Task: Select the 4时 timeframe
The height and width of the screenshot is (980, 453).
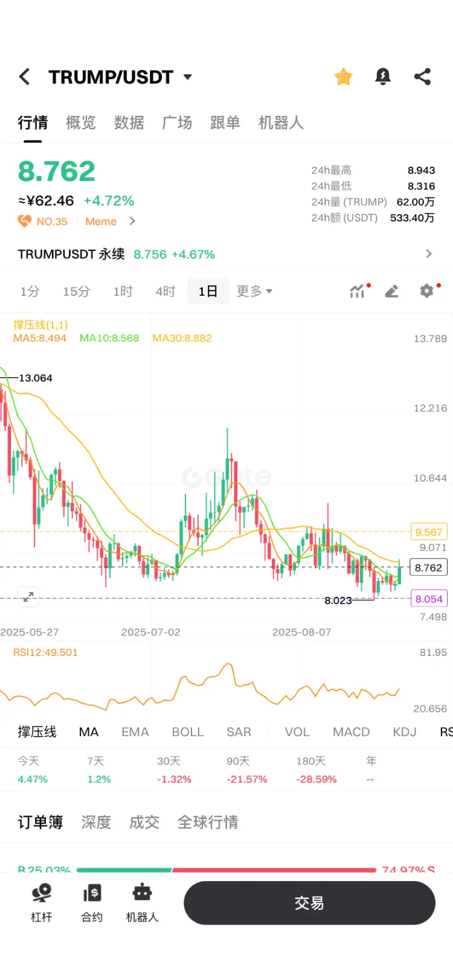Action: [x=165, y=291]
